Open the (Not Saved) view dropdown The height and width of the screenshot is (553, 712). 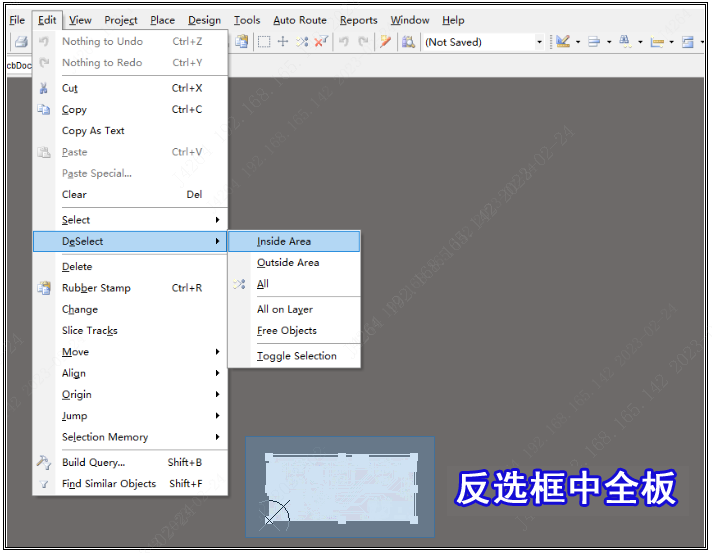pyautogui.click(x=539, y=42)
